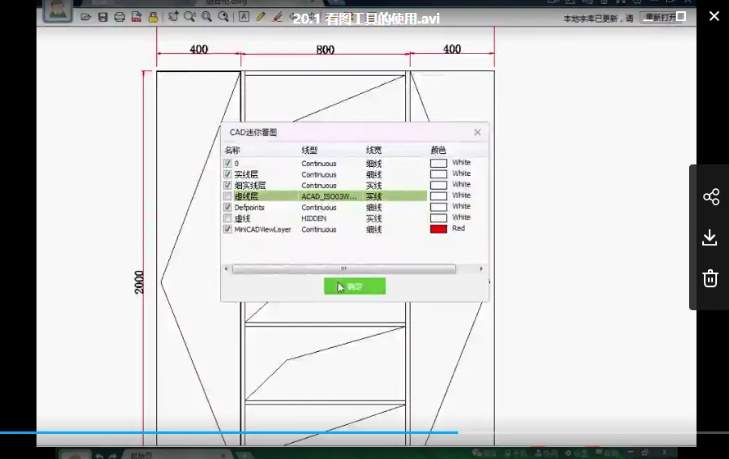This screenshot has width=729, height=459.
Task: Export the drawing to PDF
Action: 136,17
